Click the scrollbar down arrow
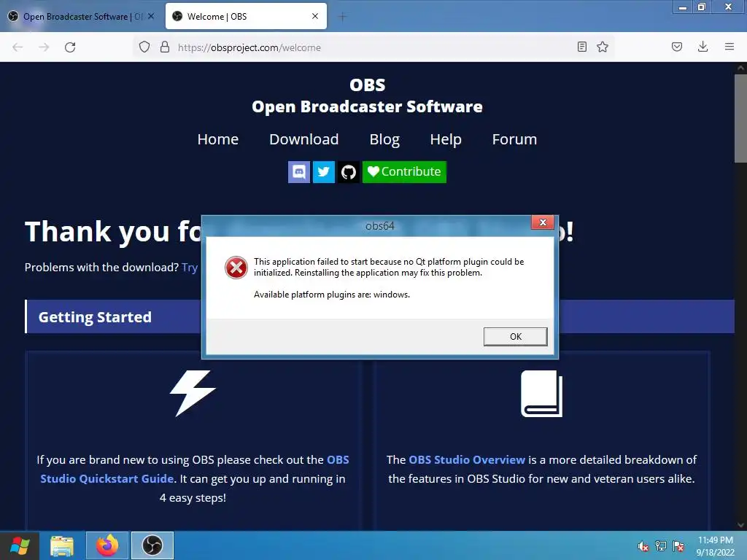This screenshot has width=747, height=560. (741, 525)
